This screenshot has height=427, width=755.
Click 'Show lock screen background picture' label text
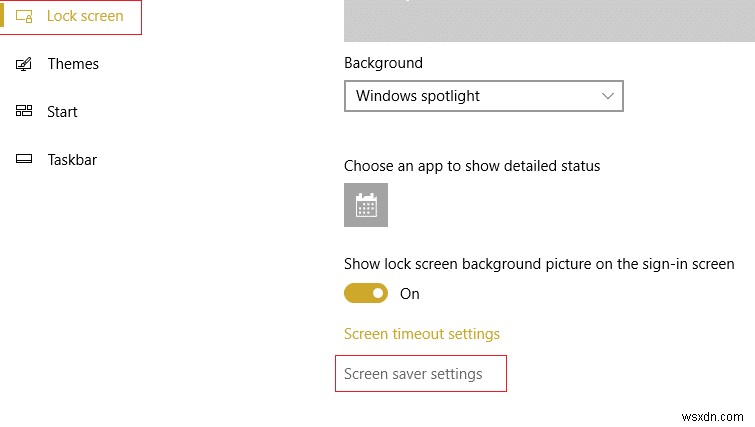pyautogui.click(x=539, y=263)
